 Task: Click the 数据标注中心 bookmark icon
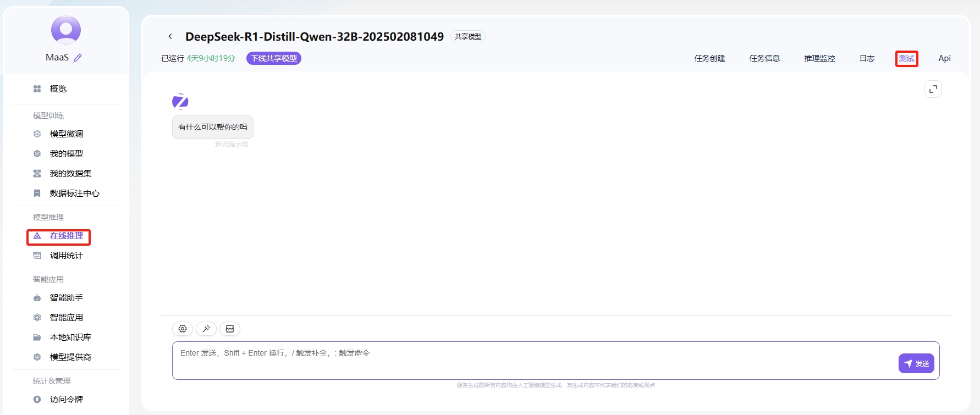[x=37, y=193]
